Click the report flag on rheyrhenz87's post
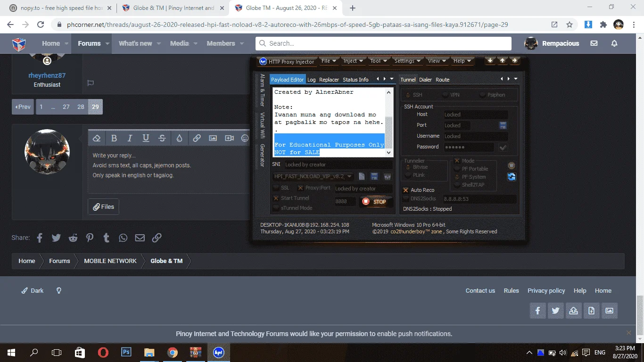Screen dimensions: 644x362 click(91, 83)
